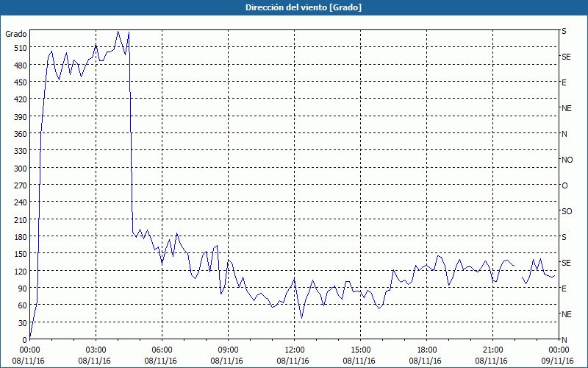Click the 'Grado' axis unit label
Viewport: 588px width, 368px height.
tap(16, 34)
